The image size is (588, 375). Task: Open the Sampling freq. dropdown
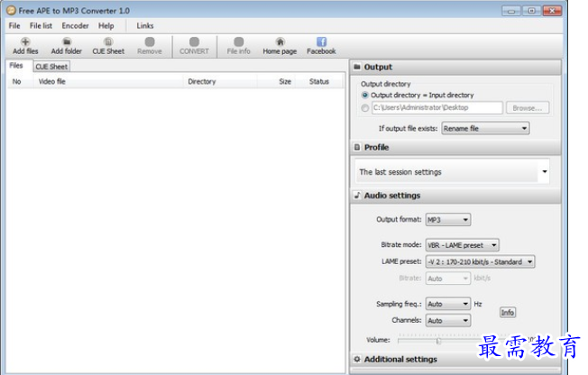[x=448, y=304]
